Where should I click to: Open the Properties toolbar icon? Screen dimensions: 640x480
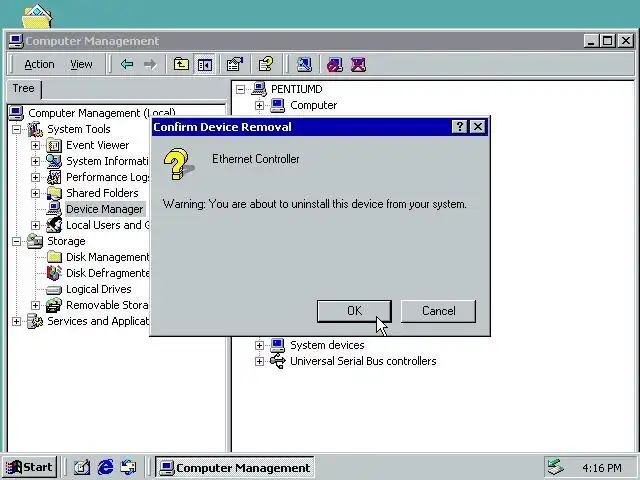point(235,64)
